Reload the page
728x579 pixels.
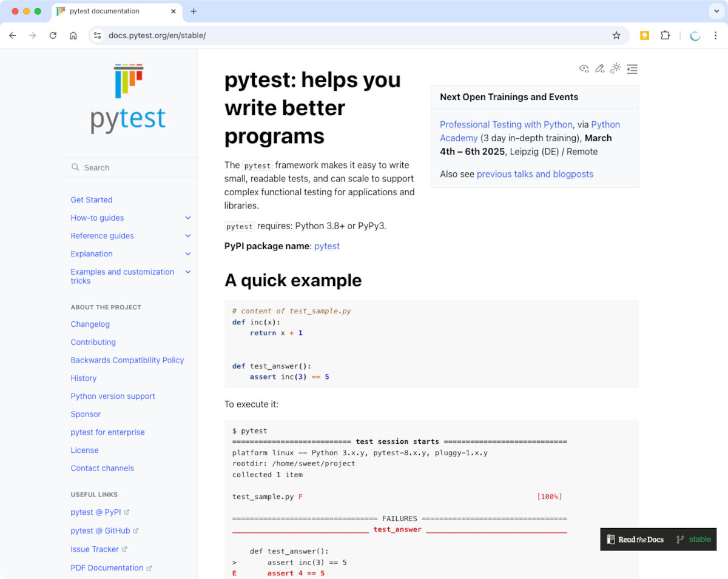pyautogui.click(x=53, y=36)
